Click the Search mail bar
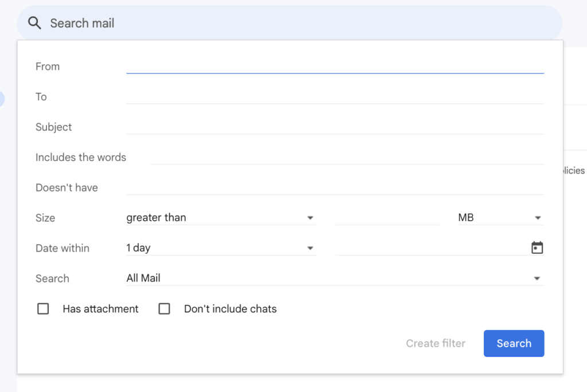Viewport: 587px width, 392px height. [287, 23]
